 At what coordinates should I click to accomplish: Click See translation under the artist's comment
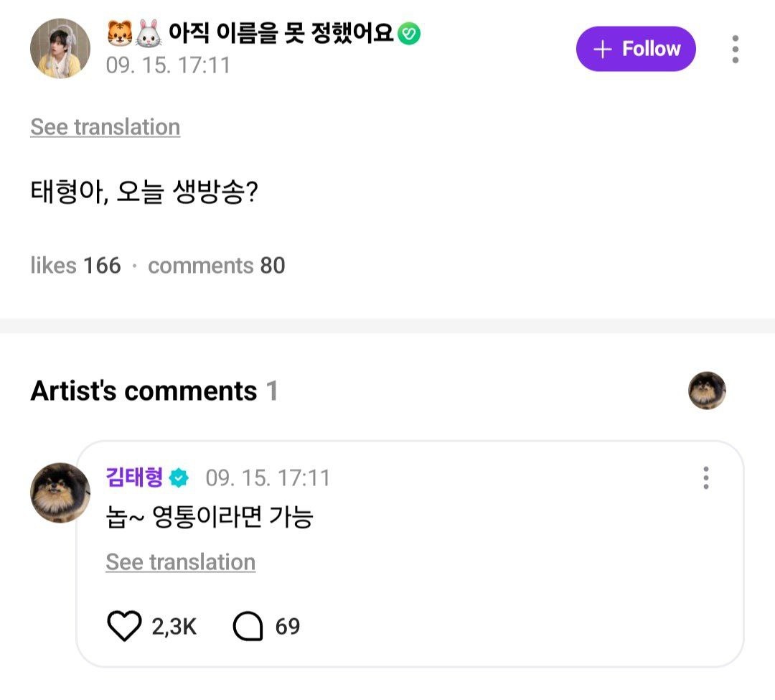[x=181, y=561]
